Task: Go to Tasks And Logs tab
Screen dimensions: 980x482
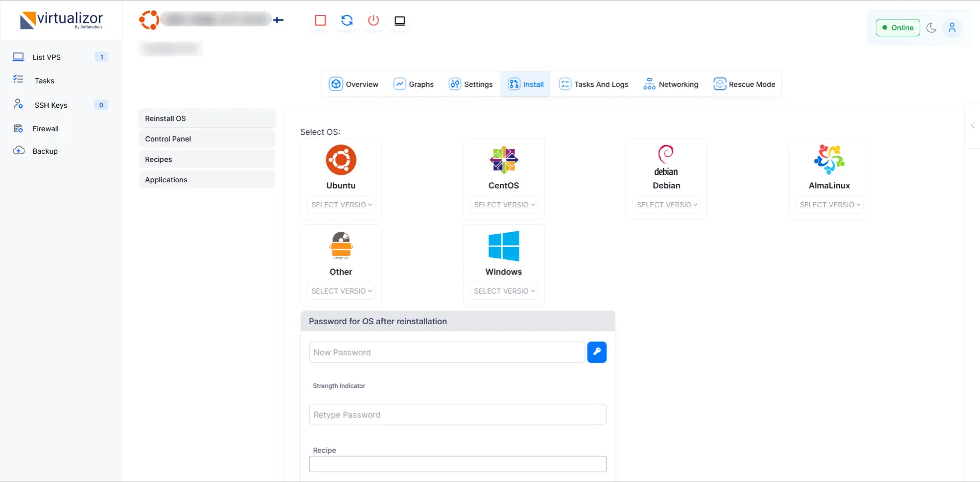Action: coord(594,84)
